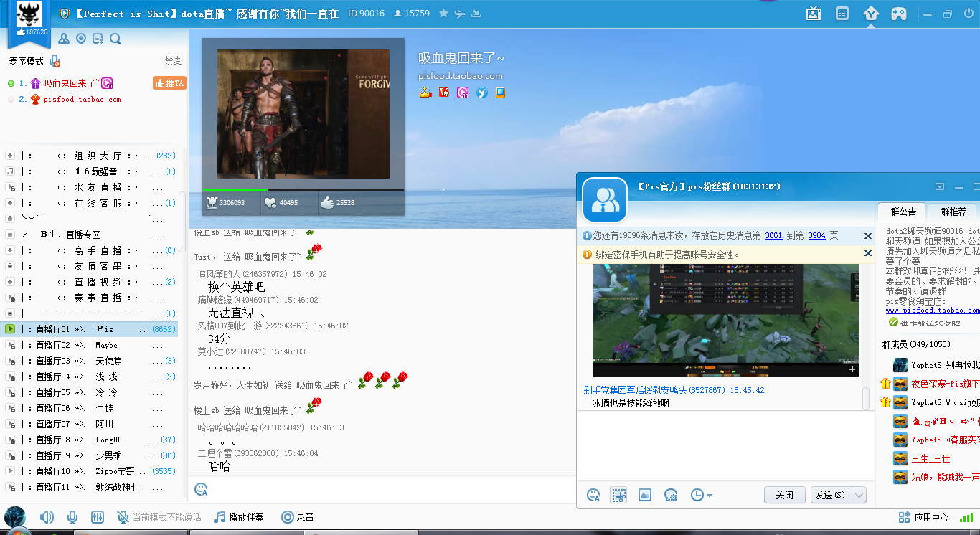This screenshot has width=980, height=535.
Task: Expand 直播视频 channel group
Action: pos(10,282)
